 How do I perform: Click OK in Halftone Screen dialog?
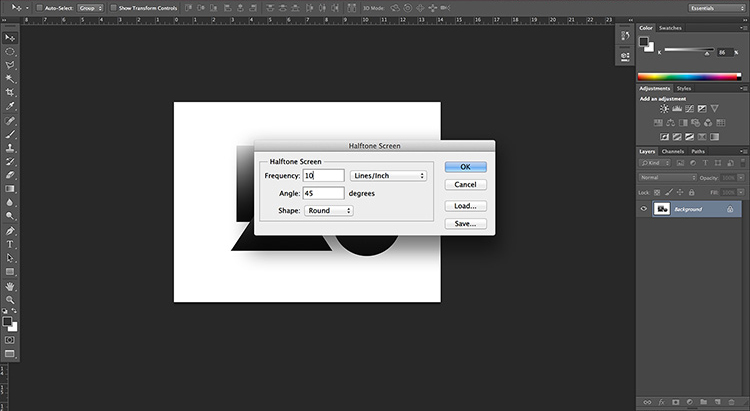(465, 167)
